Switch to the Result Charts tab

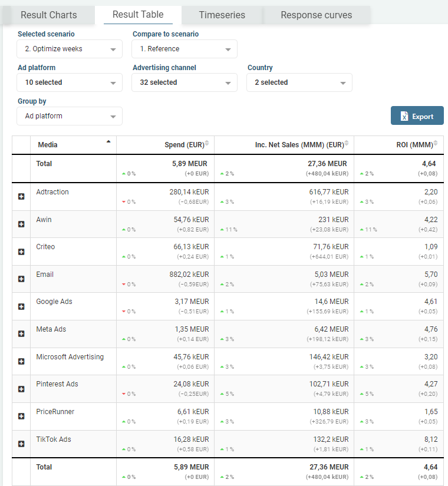click(49, 15)
